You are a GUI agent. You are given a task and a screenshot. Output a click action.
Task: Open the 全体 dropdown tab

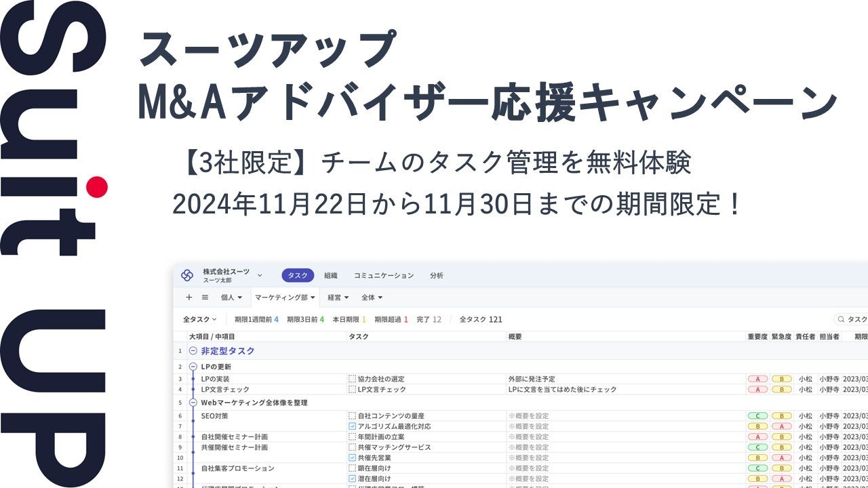[372, 297]
